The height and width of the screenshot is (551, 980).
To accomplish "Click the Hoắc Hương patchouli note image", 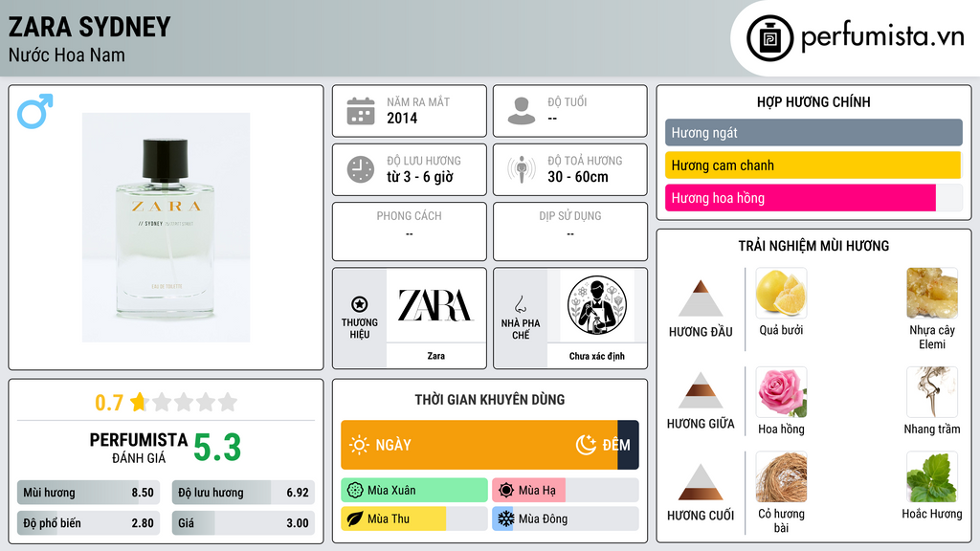I will click(932, 477).
